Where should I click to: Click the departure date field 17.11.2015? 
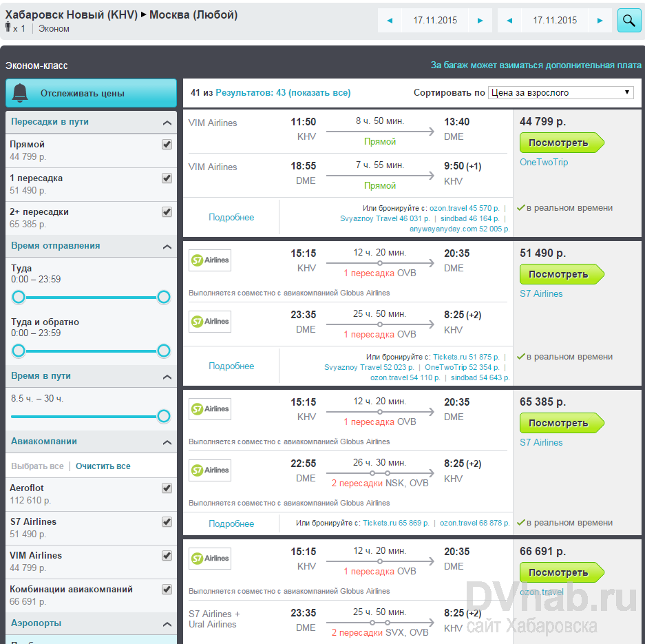[435, 21]
